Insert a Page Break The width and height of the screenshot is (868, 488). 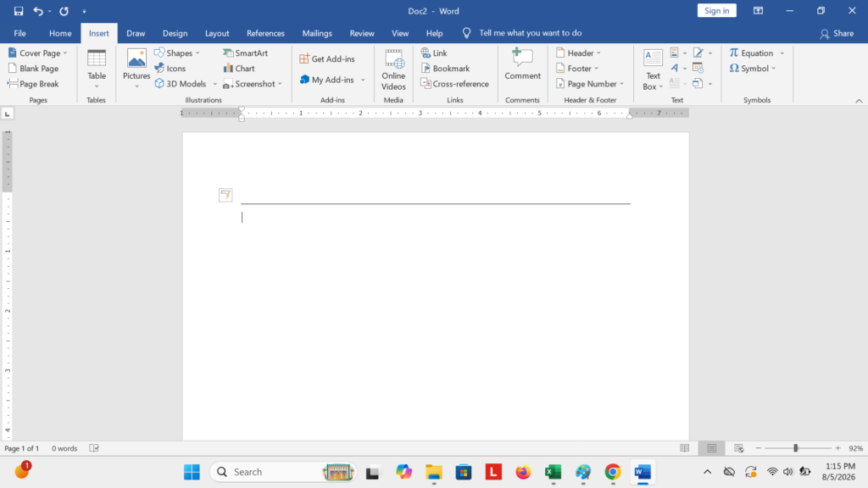[x=34, y=84]
